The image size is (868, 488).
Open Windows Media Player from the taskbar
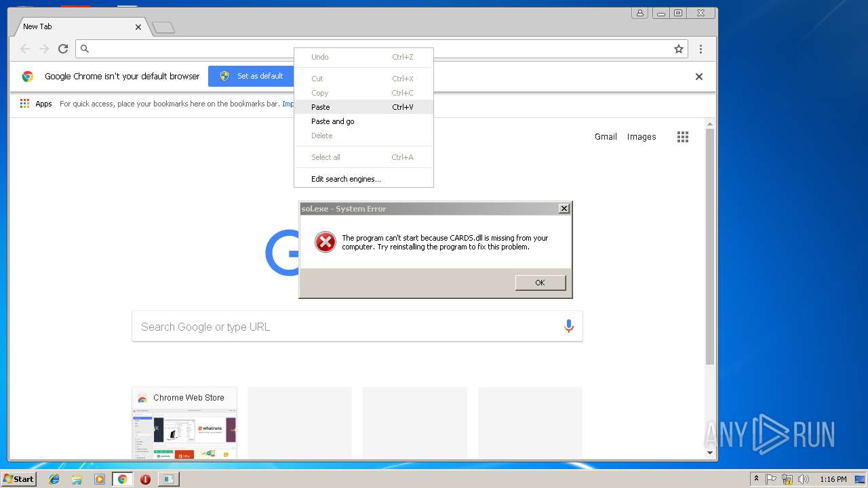100,479
